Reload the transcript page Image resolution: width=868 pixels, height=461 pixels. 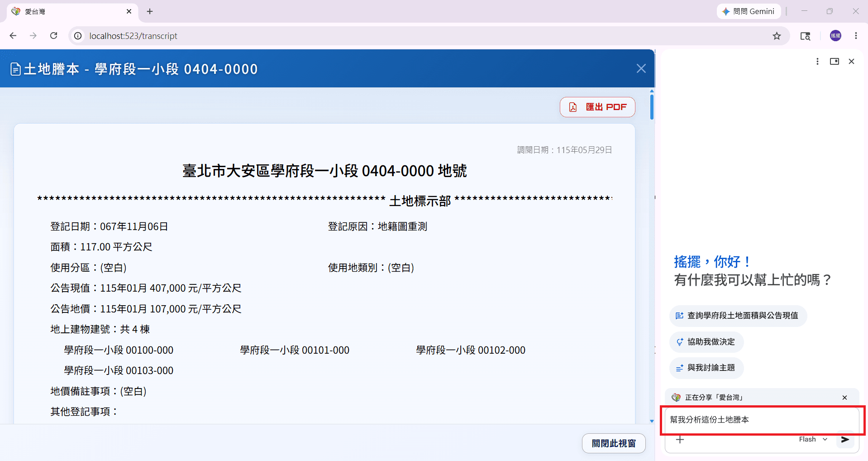pyautogui.click(x=53, y=36)
